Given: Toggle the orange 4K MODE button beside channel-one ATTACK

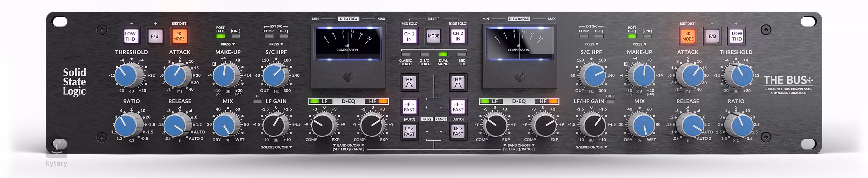Looking at the screenshot, I should [179, 36].
